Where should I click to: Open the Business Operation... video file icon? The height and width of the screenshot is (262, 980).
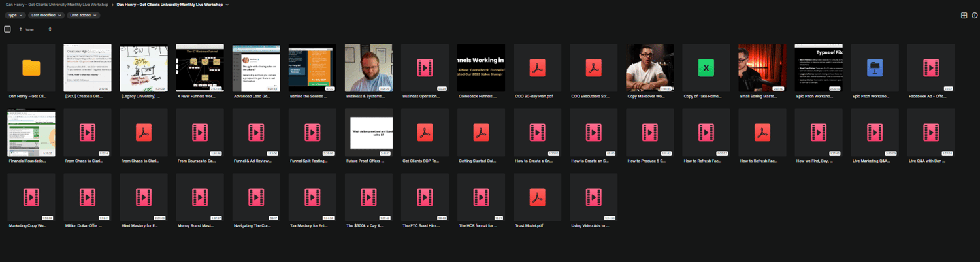tap(425, 68)
